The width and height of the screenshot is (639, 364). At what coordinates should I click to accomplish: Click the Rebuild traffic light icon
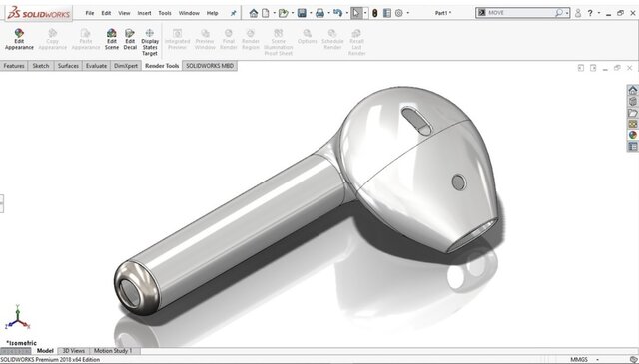coord(375,13)
